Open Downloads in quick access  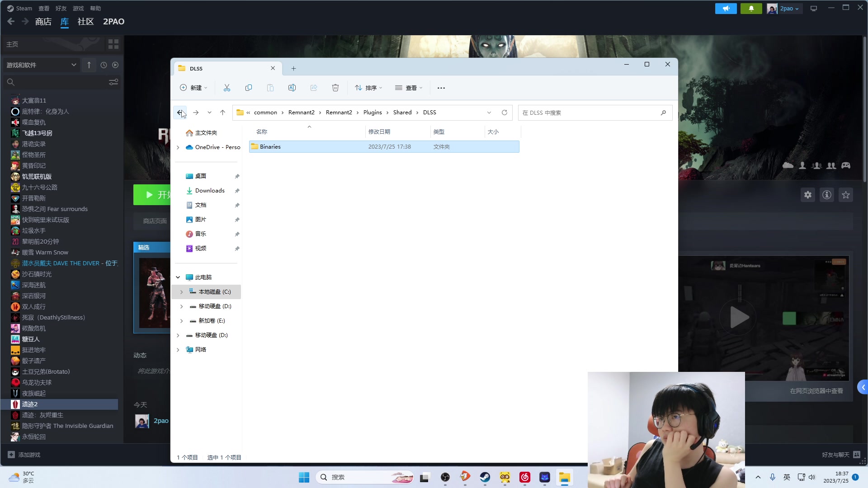[x=210, y=191]
